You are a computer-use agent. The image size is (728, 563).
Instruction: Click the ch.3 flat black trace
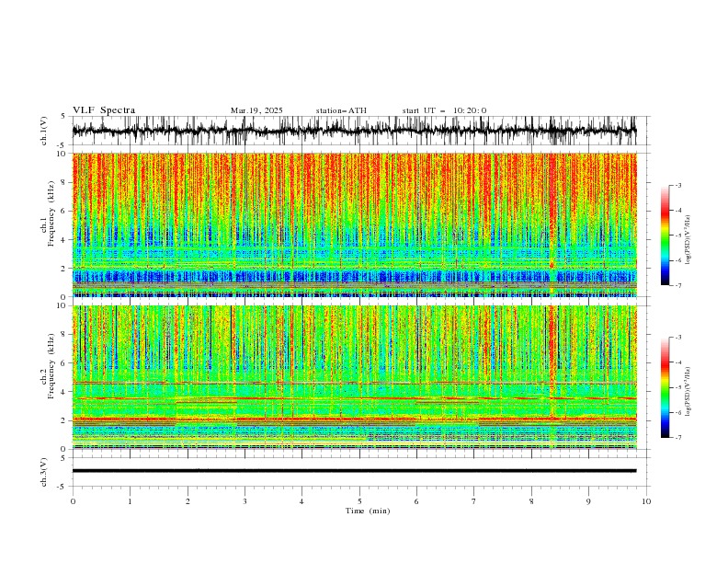click(x=354, y=471)
